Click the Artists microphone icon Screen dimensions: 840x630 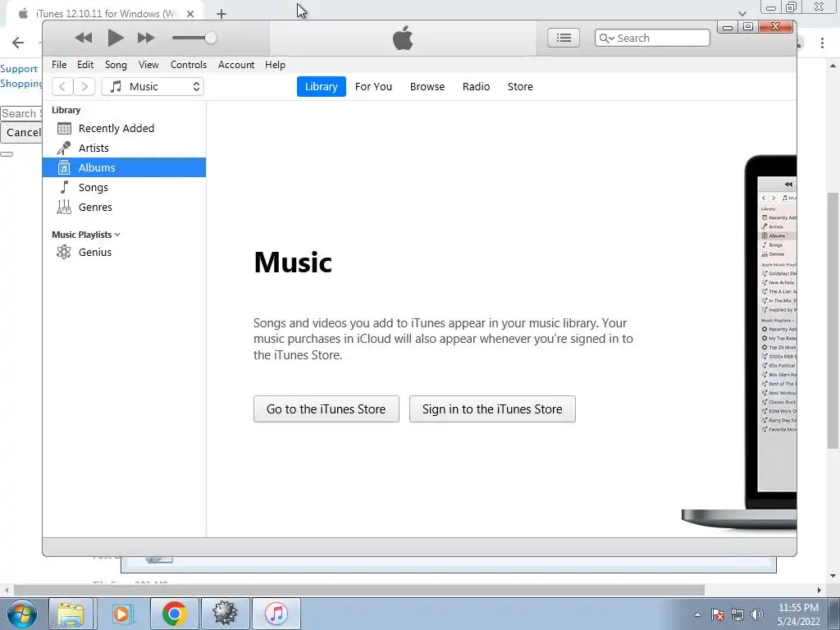tap(64, 148)
